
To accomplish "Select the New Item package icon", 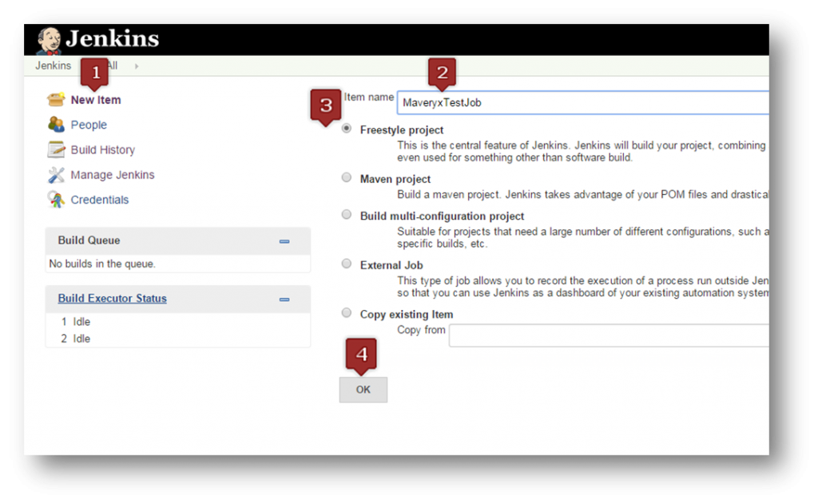I will (x=58, y=99).
